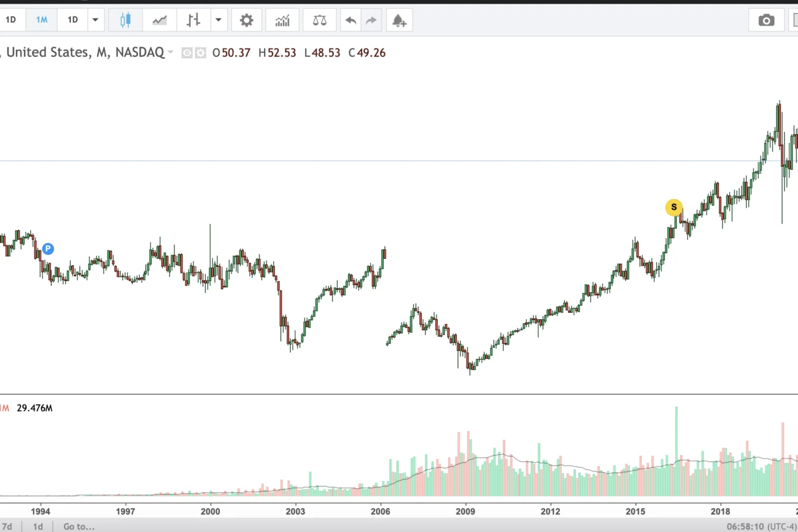
Task: Select the candlestick chart style icon
Action: pyautogui.click(x=125, y=20)
